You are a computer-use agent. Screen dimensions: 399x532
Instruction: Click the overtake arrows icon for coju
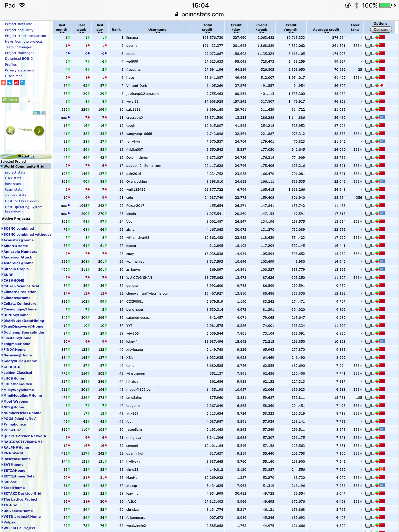click(x=377, y=198)
